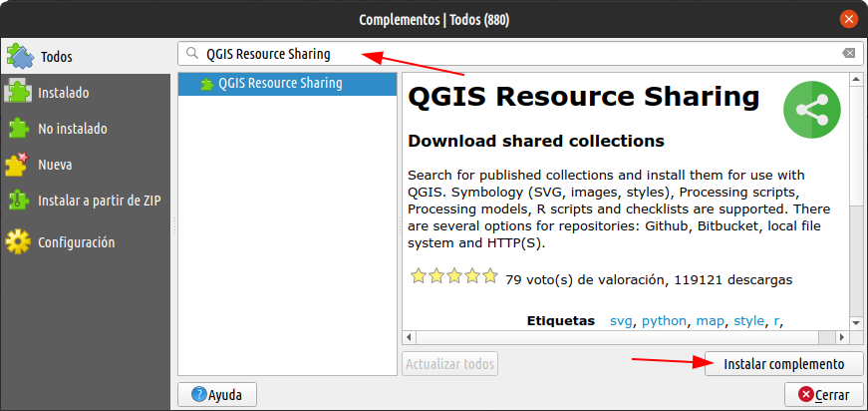Open the svg tag link

[621, 321]
